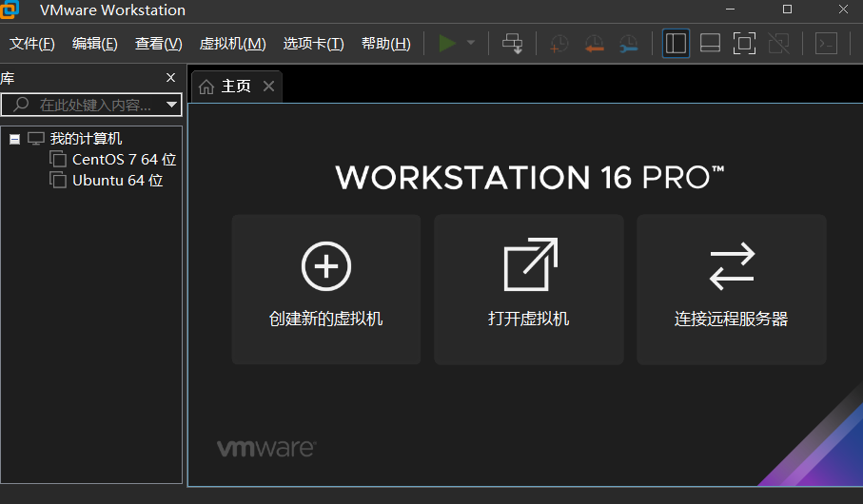863x504 pixels.
Task: Click the home icon on 主页 tab
Action: pos(206,87)
